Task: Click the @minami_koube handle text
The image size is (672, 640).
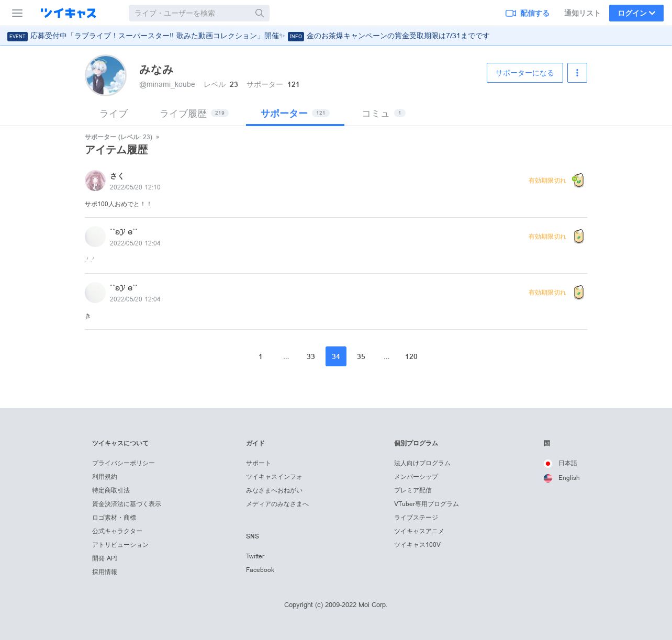Action: pos(167,84)
